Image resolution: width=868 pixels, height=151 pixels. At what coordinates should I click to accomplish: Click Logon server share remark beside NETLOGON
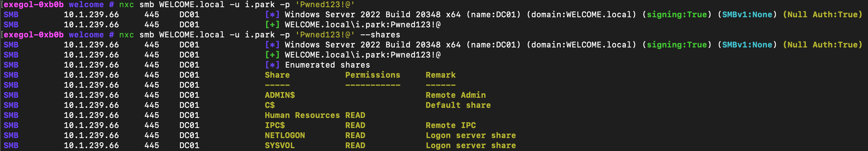471,136
